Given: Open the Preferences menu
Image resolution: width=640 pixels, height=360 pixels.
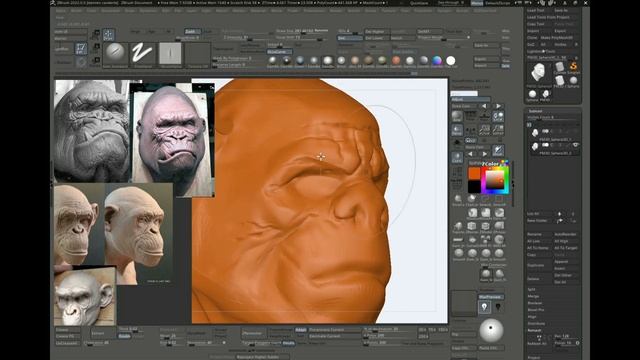Looking at the screenshot, I should coord(314,11).
